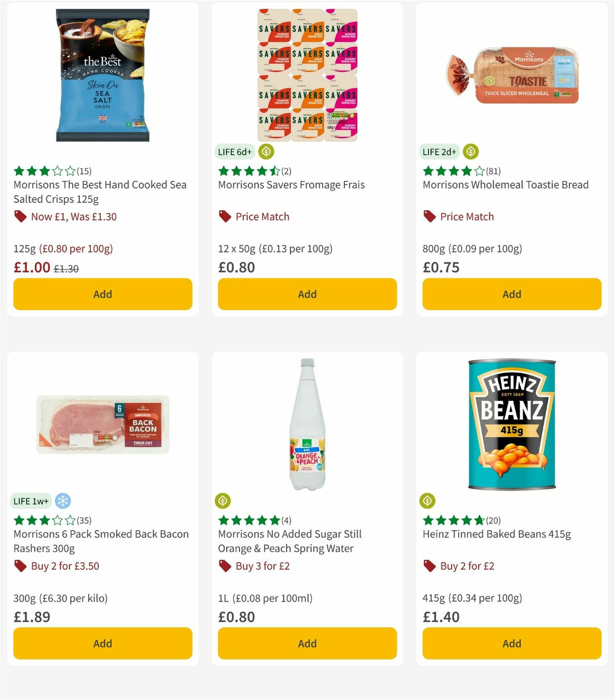
Task: Click the leaf icon on Heinz Tinned Baked Beans
Action: (428, 501)
